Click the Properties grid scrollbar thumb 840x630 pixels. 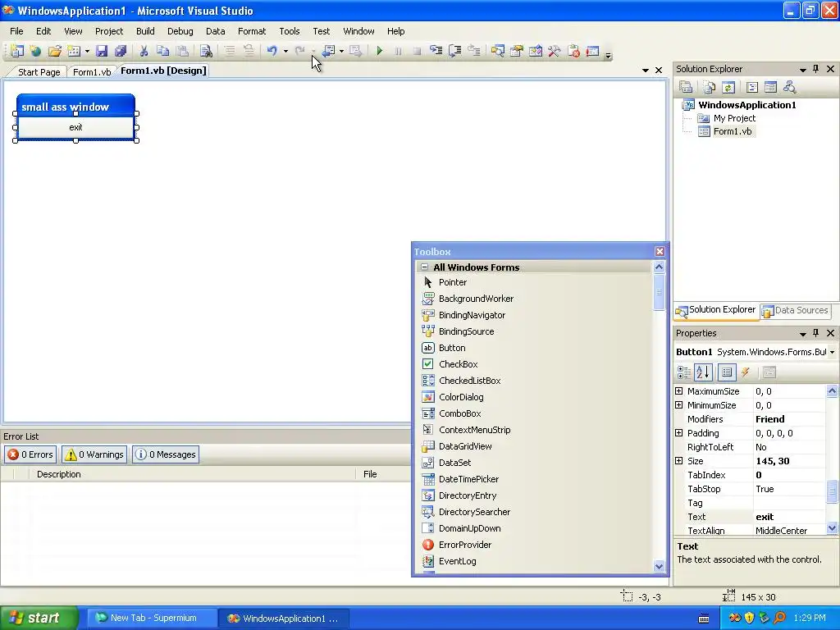click(832, 491)
